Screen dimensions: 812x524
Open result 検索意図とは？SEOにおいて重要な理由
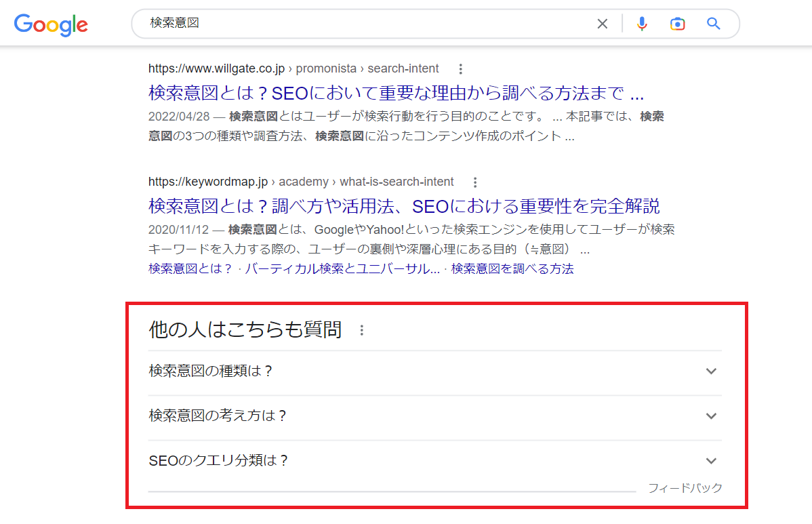[x=396, y=92]
